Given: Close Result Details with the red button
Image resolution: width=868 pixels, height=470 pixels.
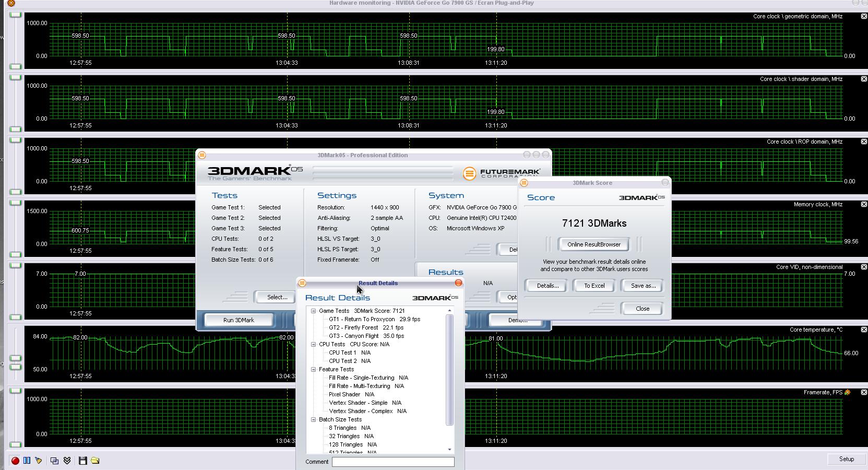Looking at the screenshot, I should (458, 283).
